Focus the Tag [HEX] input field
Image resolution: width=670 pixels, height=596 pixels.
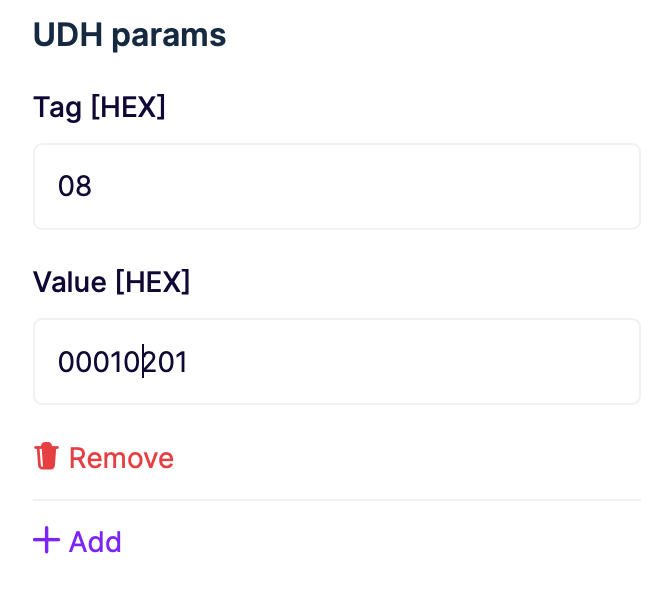pyautogui.click(x=337, y=186)
